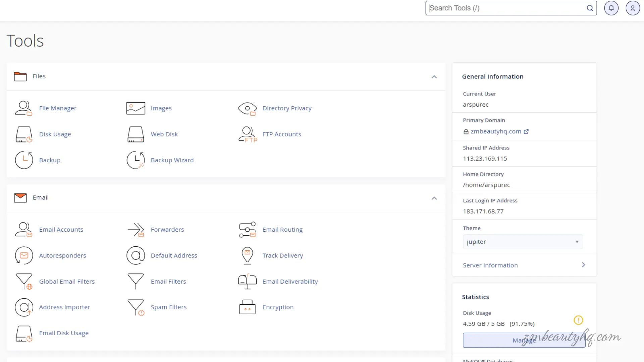
Task: Open the Default Address at-sign icon
Action: 136,256
